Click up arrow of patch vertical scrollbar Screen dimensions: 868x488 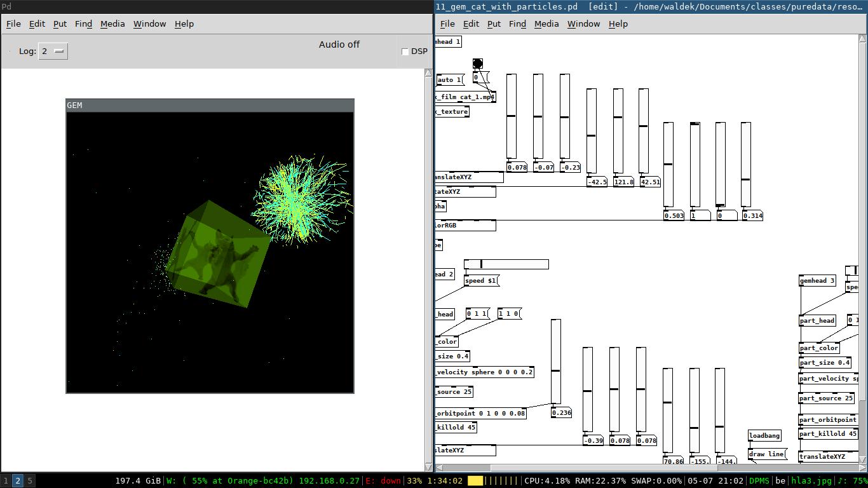863,39
